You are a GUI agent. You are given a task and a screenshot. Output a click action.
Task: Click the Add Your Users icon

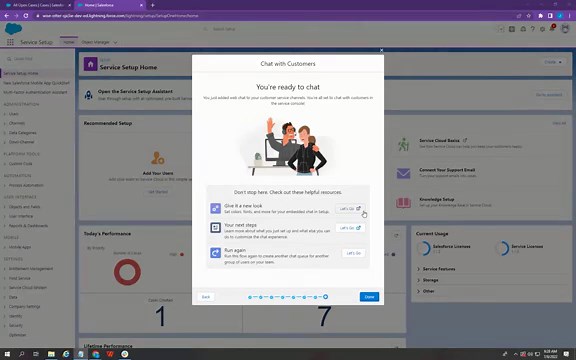pos(158,158)
